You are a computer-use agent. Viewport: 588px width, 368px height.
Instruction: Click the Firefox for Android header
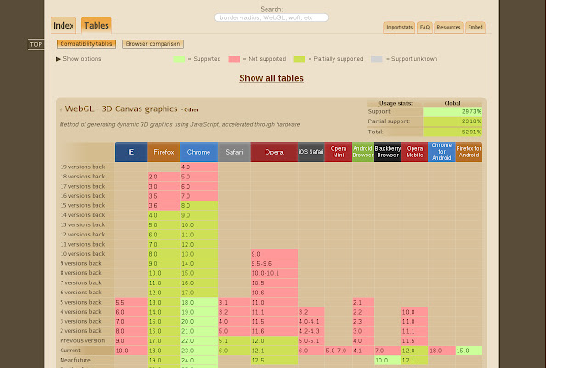(469, 152)
